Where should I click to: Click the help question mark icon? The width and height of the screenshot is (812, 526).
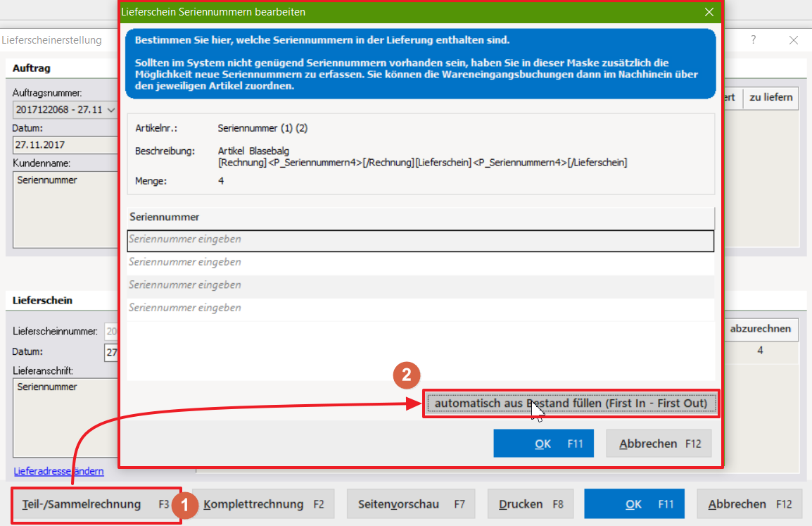tap(754, 40)
